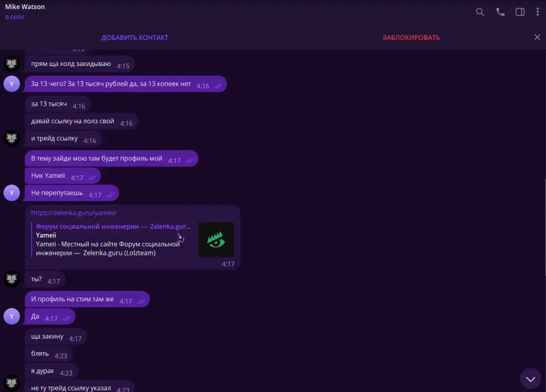
Task: Toggle the right sidebar panel icon
Action: point(520,12)
